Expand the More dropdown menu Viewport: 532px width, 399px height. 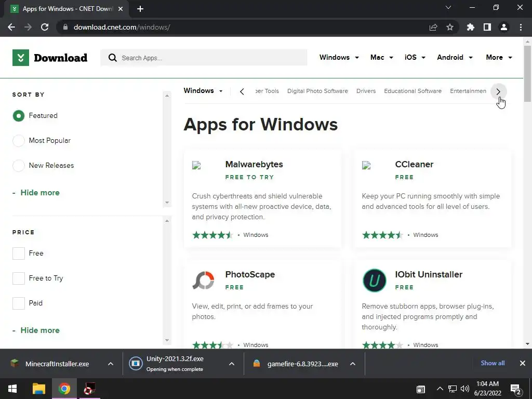pos(499,57)
